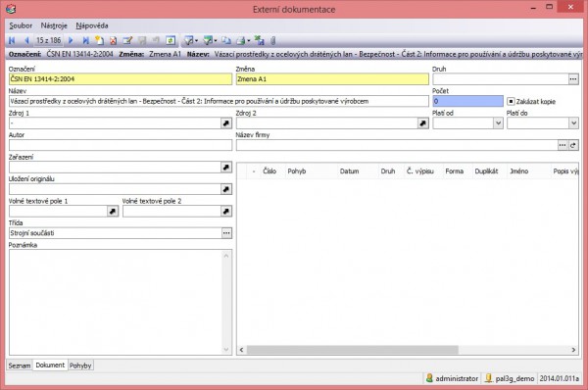This screenshot has height=390, width=588.
Task: Click the grid scroll left arrow
Action: click(241, 350)
